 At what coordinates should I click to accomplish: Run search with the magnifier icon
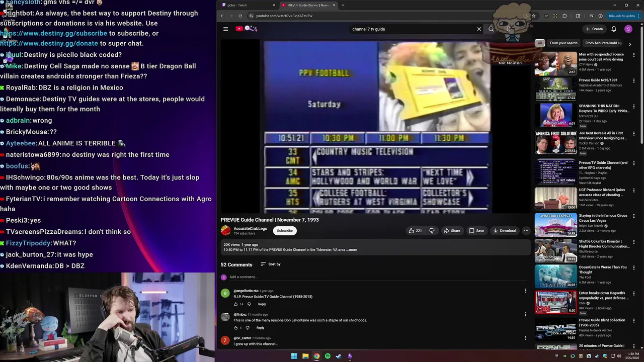[x=491, y=29]
